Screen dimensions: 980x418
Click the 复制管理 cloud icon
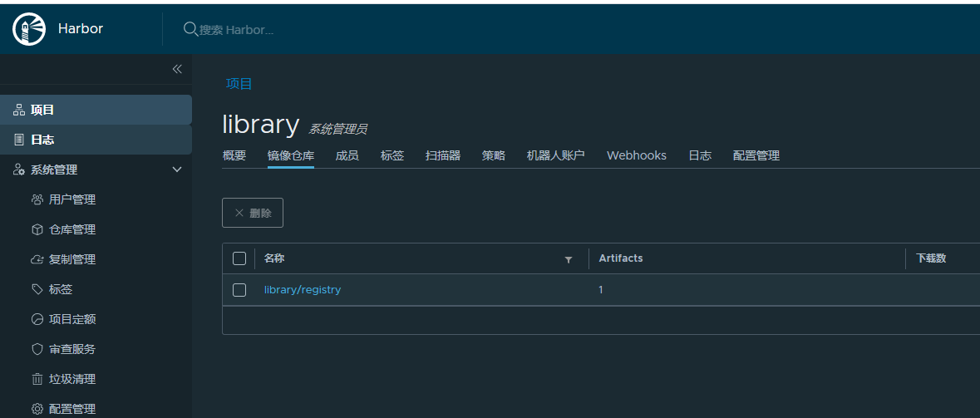click(x=37, y=260)
